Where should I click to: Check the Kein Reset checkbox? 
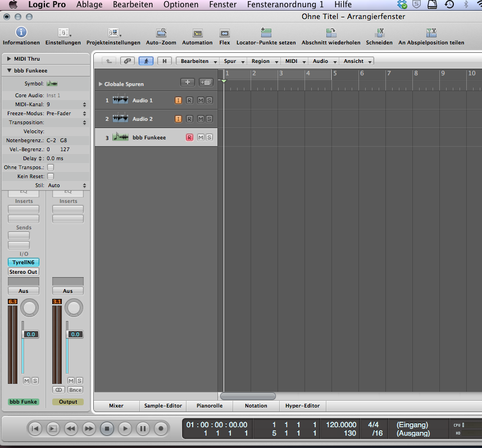51,176
